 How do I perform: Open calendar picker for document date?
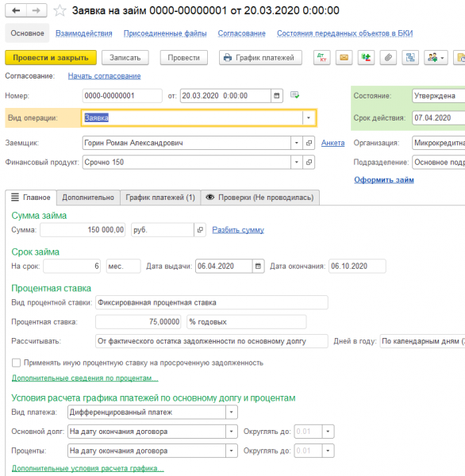pos(277,96)
